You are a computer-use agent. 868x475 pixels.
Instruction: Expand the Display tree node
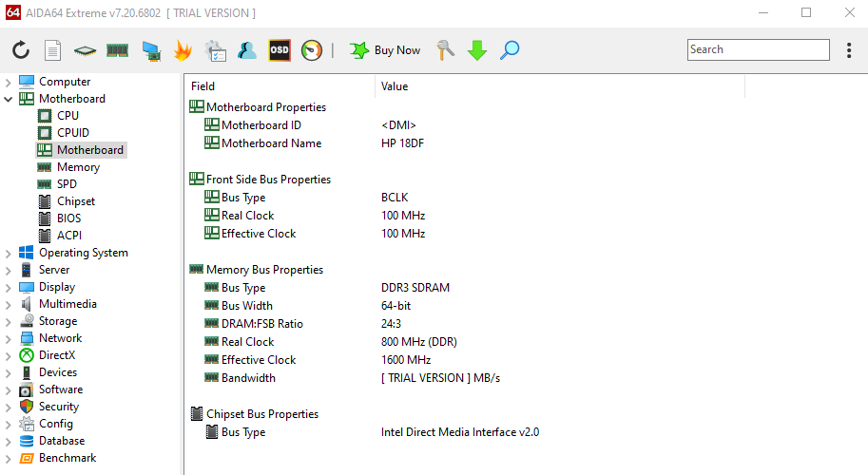tap(8, 288)
